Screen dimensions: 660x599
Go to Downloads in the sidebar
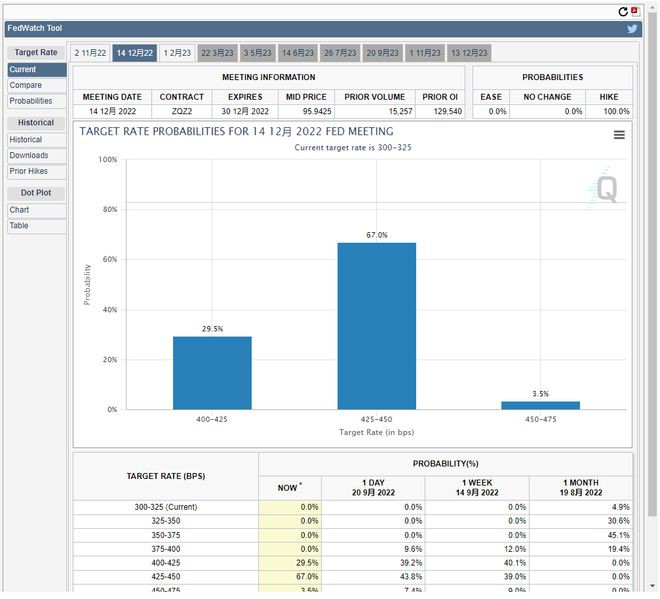coord(29,156)
